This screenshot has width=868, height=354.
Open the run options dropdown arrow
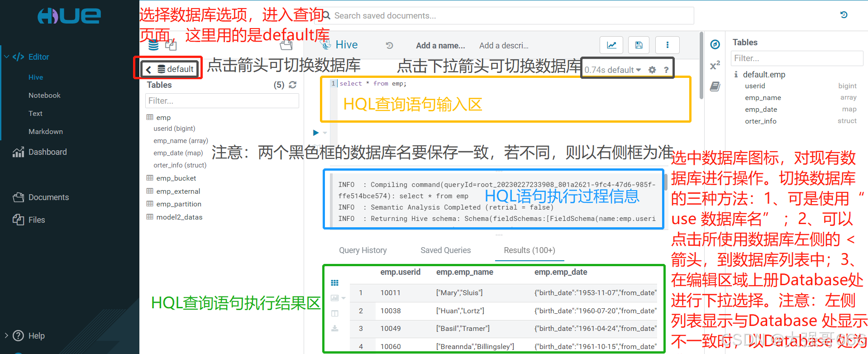324,133
